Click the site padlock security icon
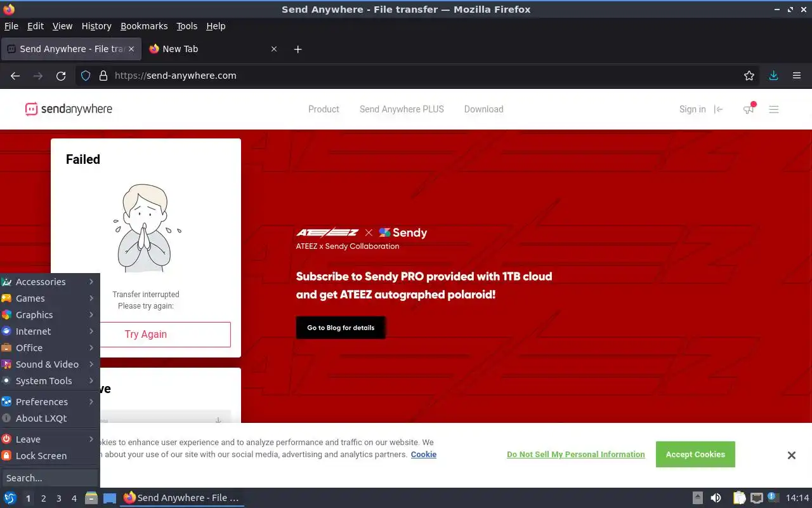 pyautogui.click(x=103, y=76)
